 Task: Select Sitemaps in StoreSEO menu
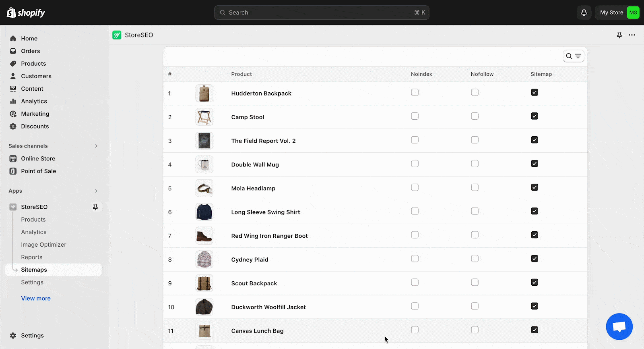pos(54,270)
